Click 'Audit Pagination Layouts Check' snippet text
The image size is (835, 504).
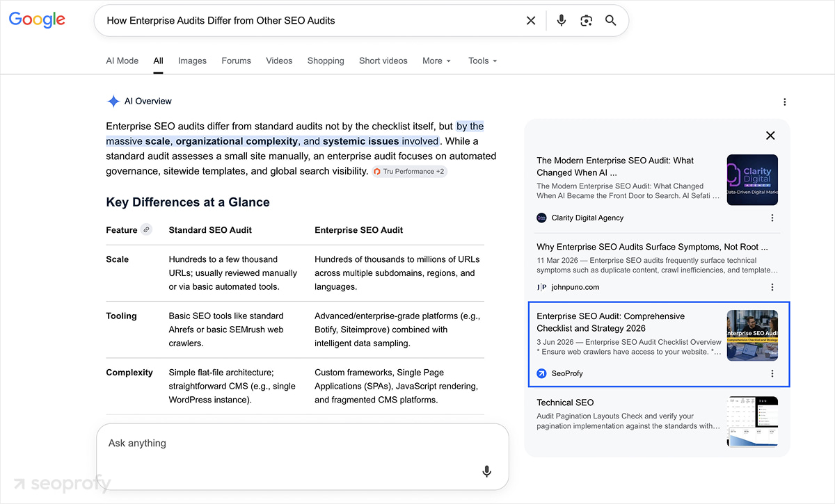tap(629, 421)
